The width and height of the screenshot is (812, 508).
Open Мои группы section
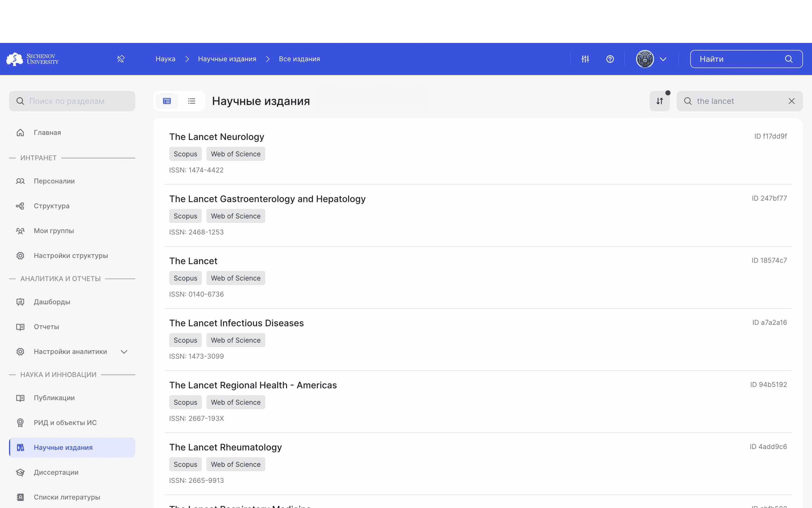coord(72,231)
